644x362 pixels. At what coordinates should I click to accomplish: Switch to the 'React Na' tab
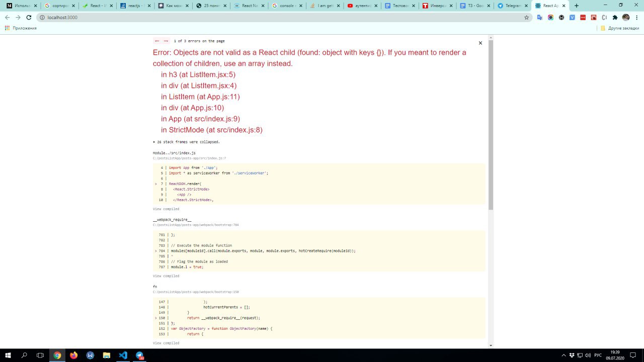click(x=248, y=6)
